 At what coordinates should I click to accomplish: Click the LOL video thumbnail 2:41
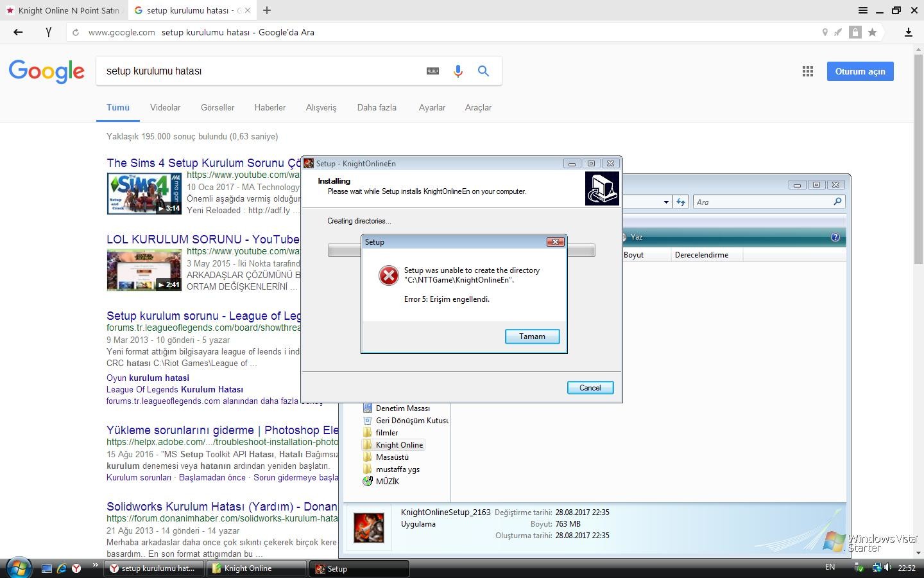(x=144, y=270)
